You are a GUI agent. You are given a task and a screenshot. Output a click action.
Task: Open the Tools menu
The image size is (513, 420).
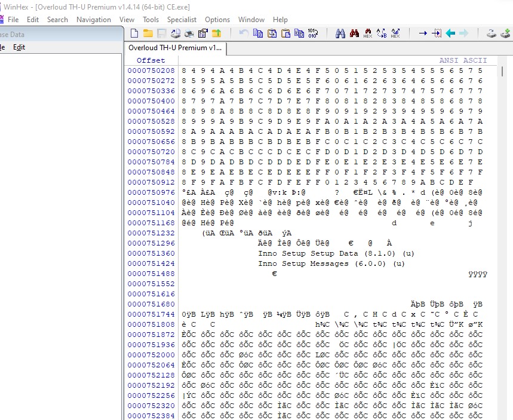pos(150,20)
